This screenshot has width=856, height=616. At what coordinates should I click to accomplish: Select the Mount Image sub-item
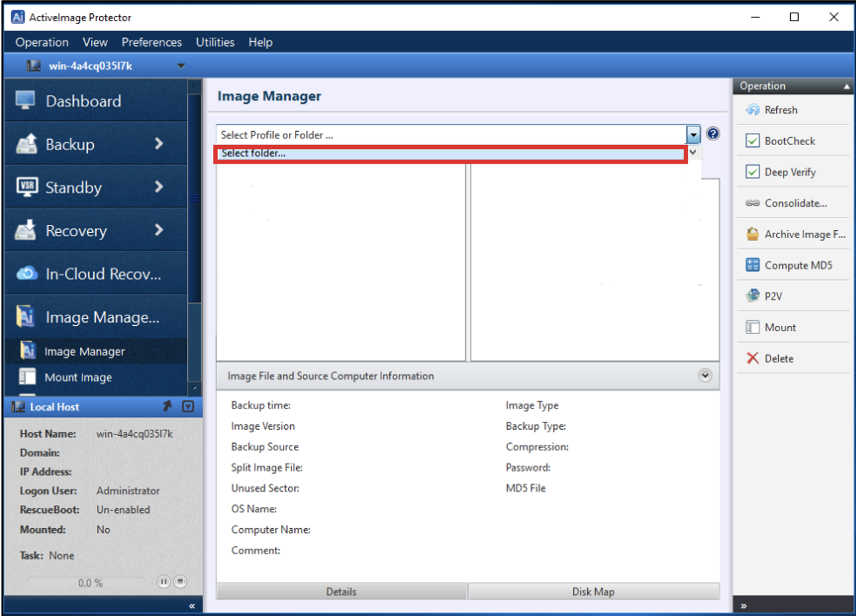[96, 377]
